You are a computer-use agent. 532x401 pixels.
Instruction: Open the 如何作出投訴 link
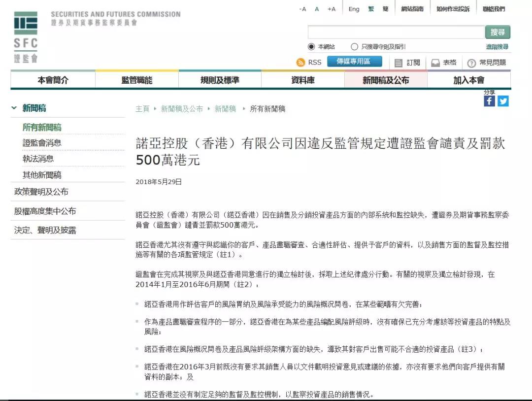(x=453, y=9)
